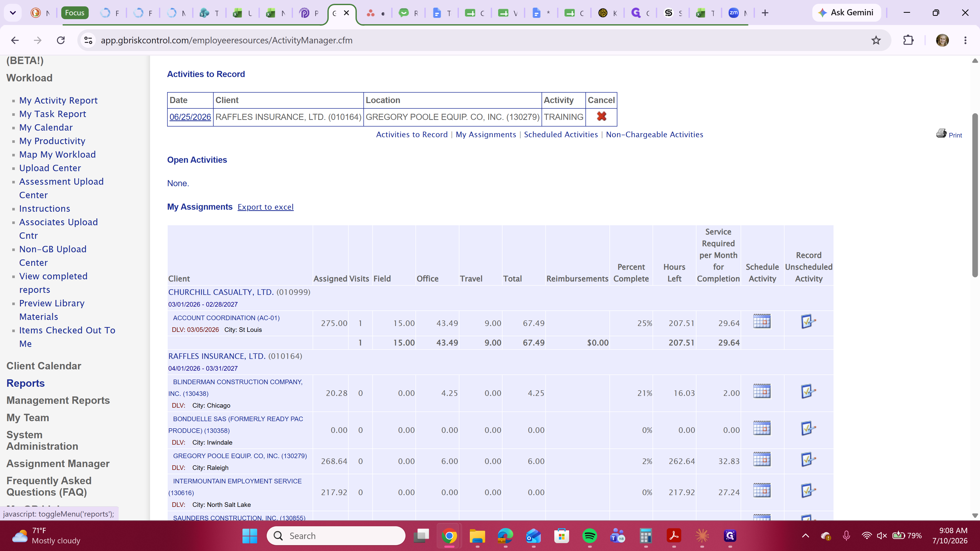The height and width of the screenshot is (551, 980).
Task: Open Items Checked Out To Me link
Action: tap(67, 337)
